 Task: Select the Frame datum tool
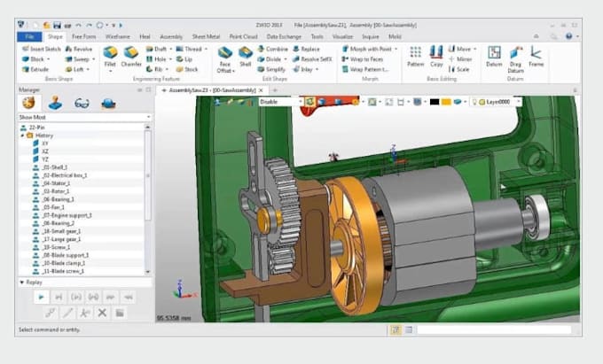tap(536, 57)
